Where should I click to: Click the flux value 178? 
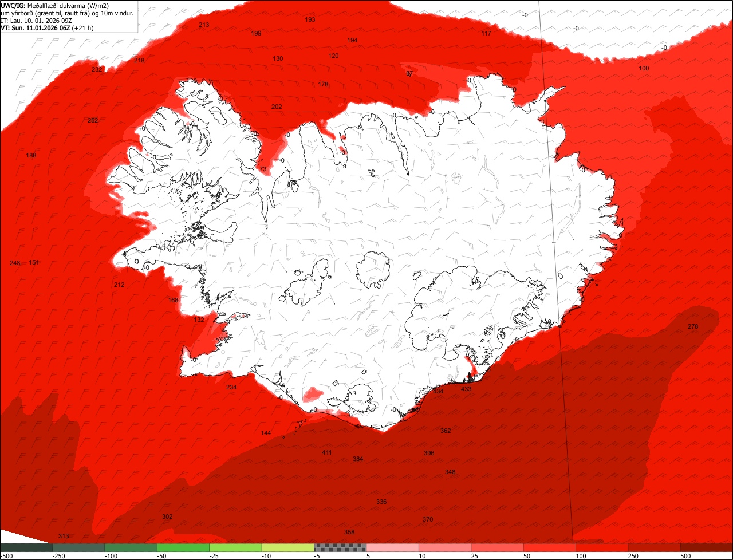click(323, 85)
